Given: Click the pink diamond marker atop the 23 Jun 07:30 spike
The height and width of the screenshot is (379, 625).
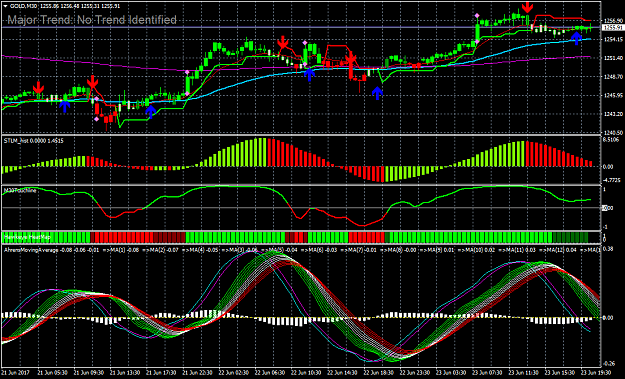Looking at the screenshot, I should coord(477,16).
